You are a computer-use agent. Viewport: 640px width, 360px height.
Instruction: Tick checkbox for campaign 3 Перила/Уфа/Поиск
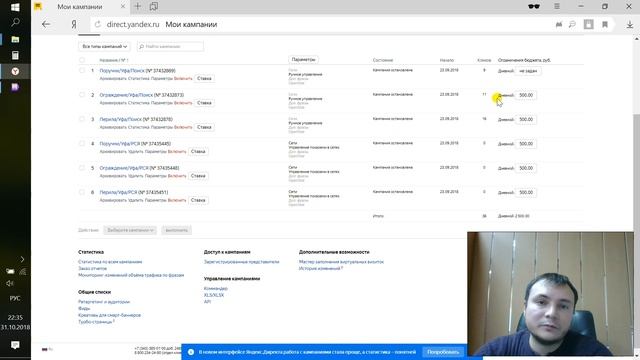click(x=82, y=119)
